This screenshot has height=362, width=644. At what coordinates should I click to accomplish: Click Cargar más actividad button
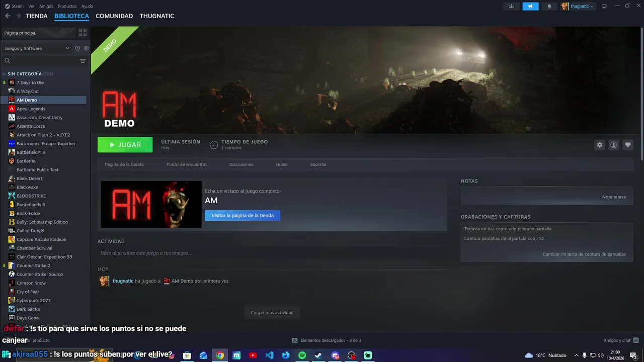tap(272, 312)
